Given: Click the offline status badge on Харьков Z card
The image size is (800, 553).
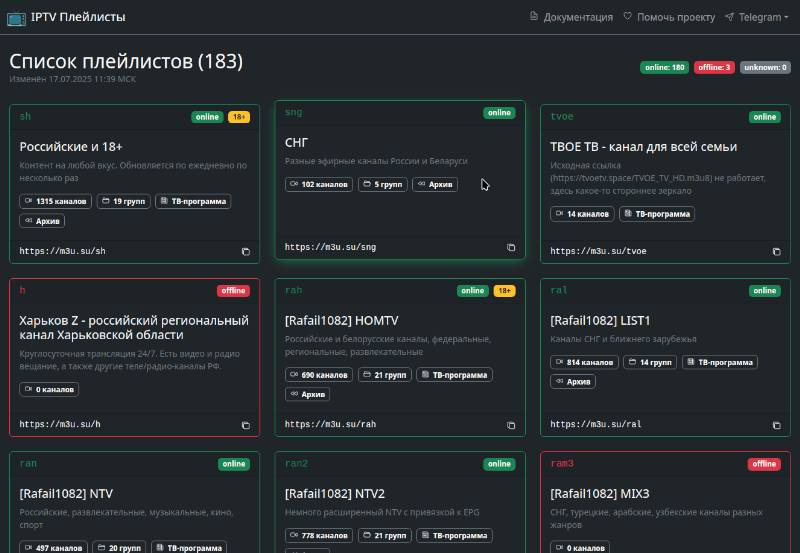Looking at the screenshot, I should 233,291.
